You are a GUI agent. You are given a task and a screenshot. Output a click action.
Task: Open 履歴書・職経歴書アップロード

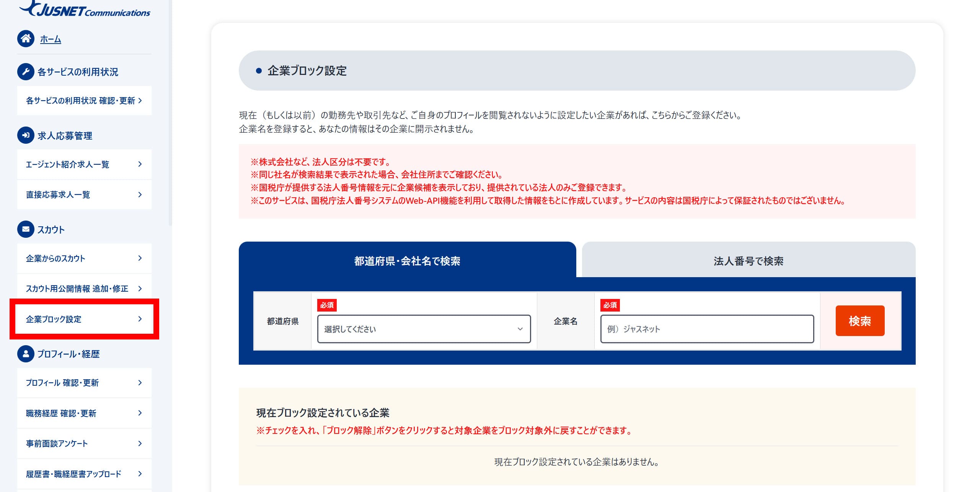(x=84, y=474)
